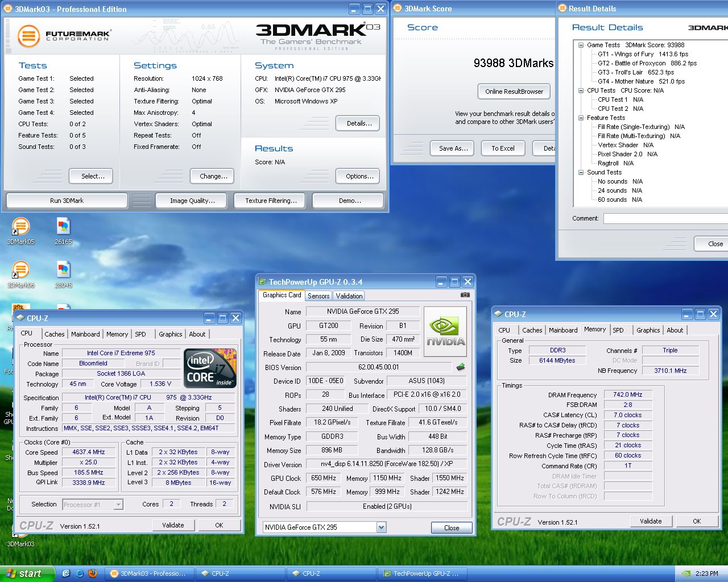Switch to TechPowerUp GPU-Z taskbar button
The image size is (728, 582).
(x=423, y=573)
